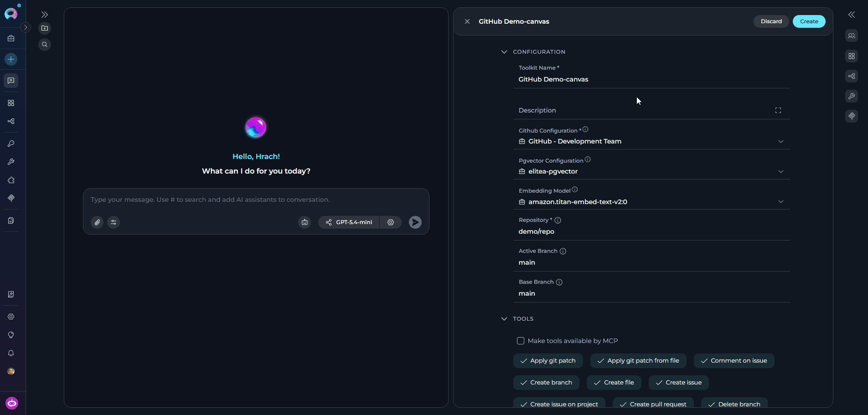The width and height of the screenshot is (868, 415).
Task: Show the Github Configuration info tooltip icon
Action: click(585, 129)
